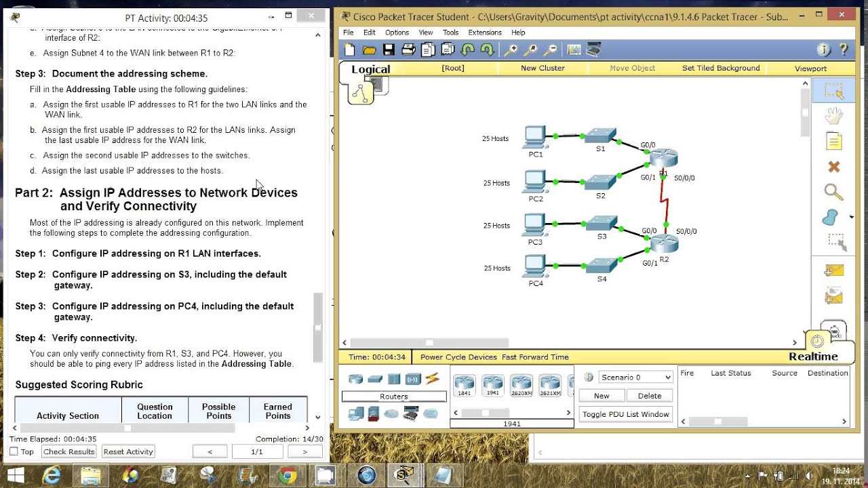The height and width of the screenshot is (488, 868).
Task: Click the Redo green arrow icon
Action: pyautogui.click(x=487, y=49)
